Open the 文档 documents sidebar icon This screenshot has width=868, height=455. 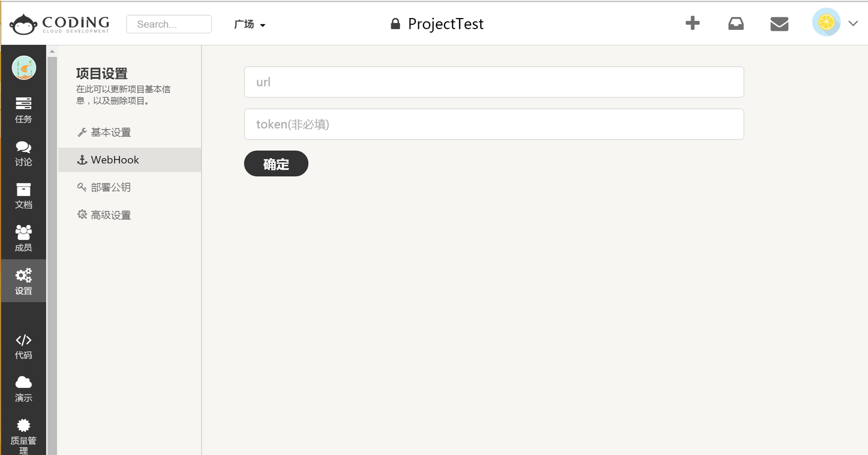(23, 196)
